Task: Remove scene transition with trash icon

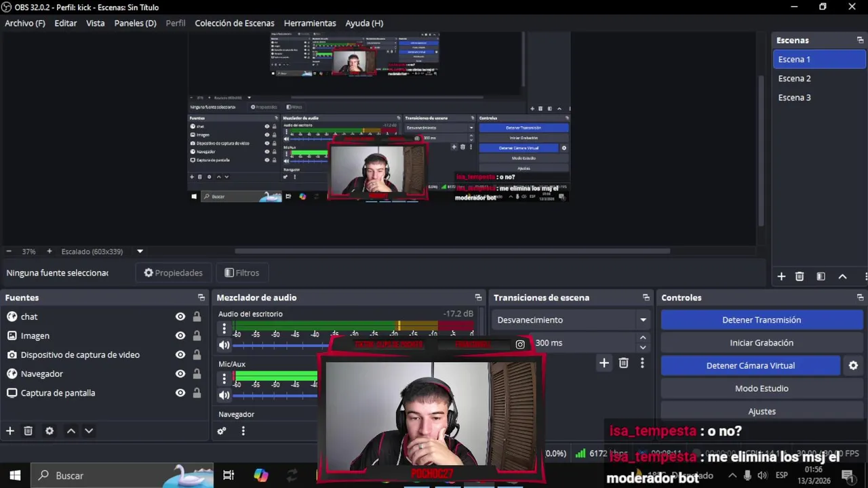Action: pos(623,363)
